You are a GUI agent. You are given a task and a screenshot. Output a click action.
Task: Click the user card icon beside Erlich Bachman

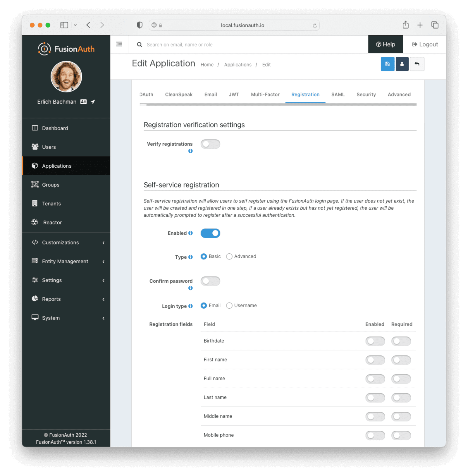pyautogui.click(x=84, y=102)
